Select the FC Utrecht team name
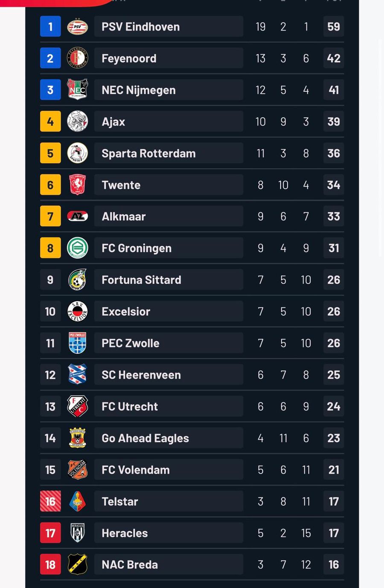384x588 pixels. 130,406
